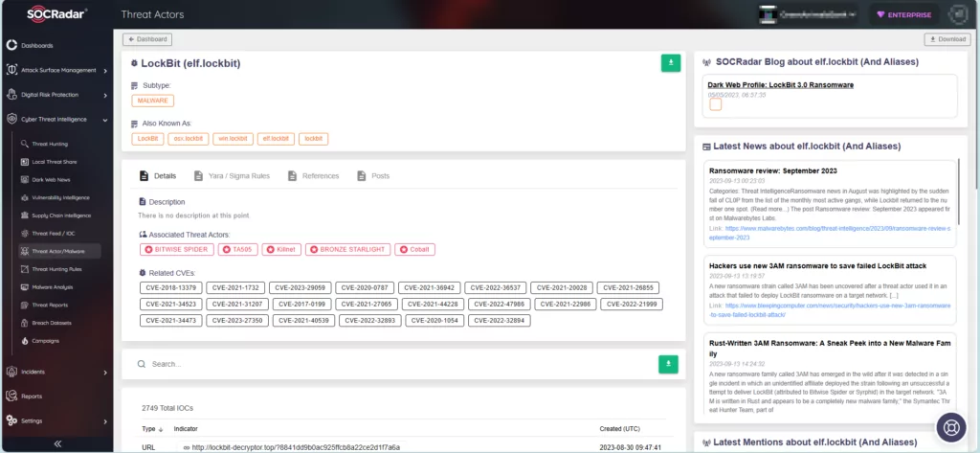The image size is (980, 453).
Task: Open Supply Chain Intelligence item
Action: coord(61,215)
